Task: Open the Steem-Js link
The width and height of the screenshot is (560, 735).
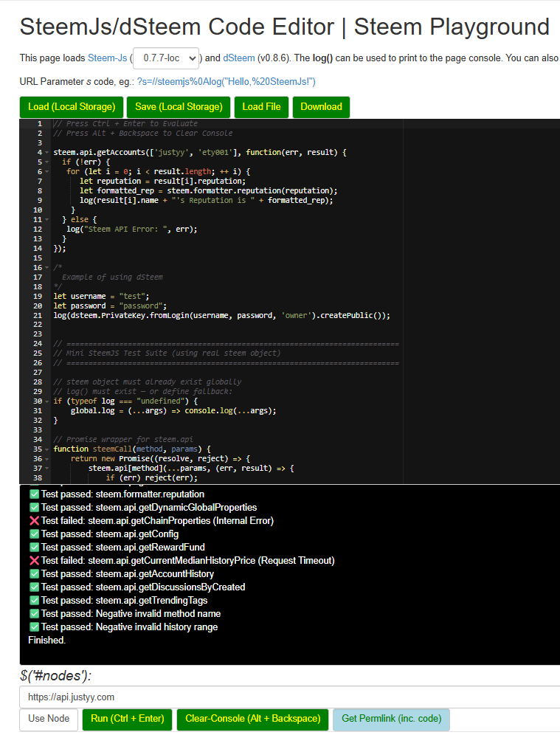Action: 107,58
